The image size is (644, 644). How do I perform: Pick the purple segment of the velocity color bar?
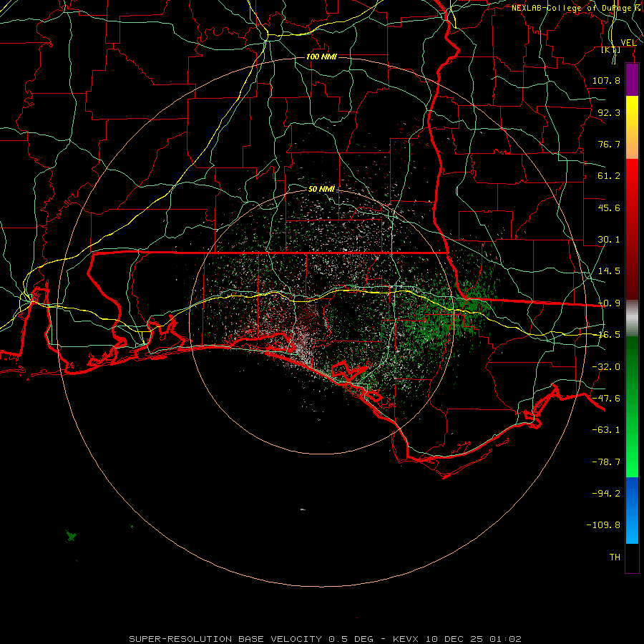pyautogui.click(x=632, y=79)
